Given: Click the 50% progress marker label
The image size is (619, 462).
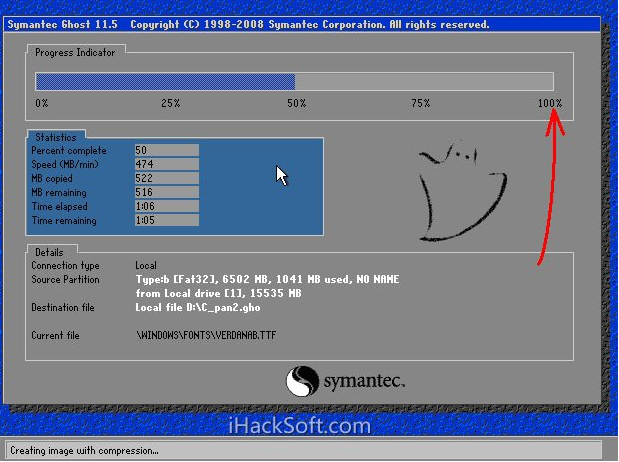Looking at the screenshot, I should [296, 104].
